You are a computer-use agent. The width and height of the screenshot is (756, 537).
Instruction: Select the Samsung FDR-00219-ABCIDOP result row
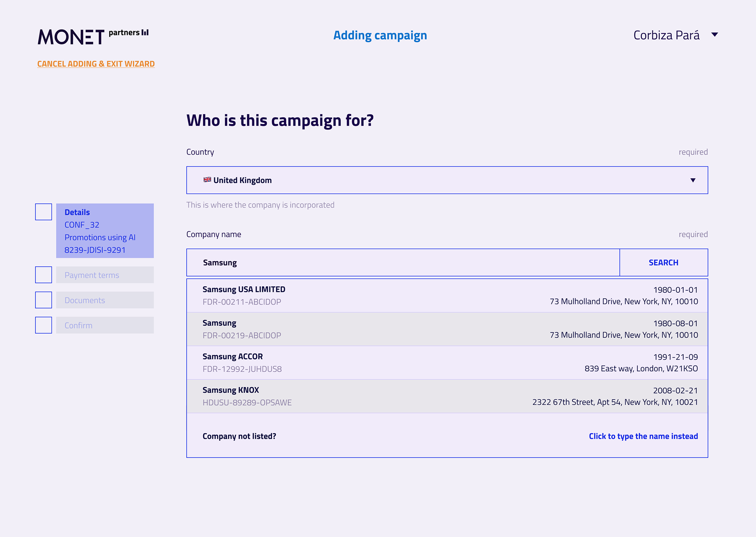pyautogui.click(x=447, y=329)
